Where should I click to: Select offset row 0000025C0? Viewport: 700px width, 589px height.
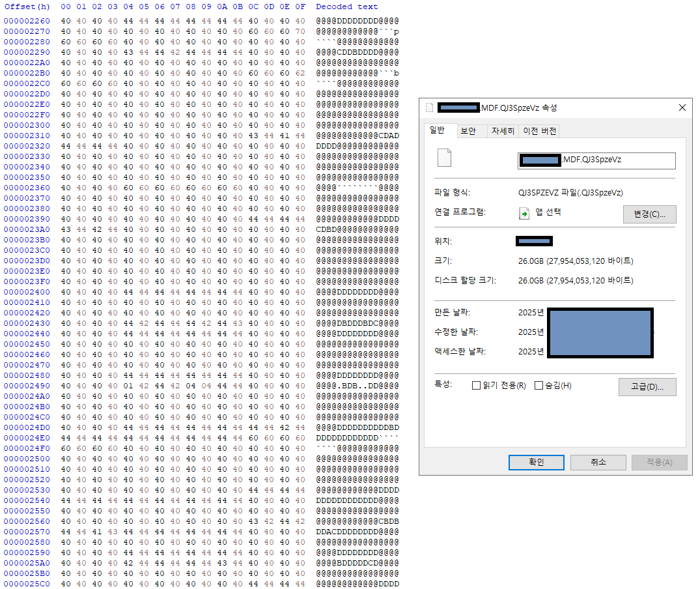[x=27, y=584]
